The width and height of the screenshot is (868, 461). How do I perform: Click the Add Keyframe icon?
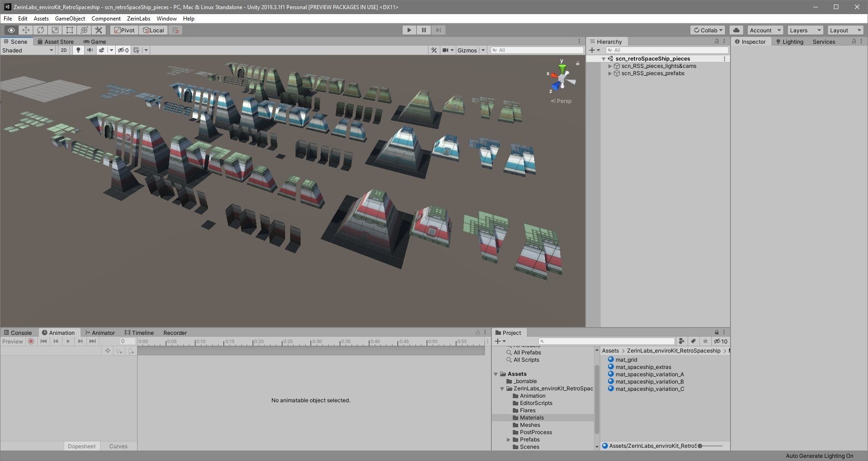119,351
